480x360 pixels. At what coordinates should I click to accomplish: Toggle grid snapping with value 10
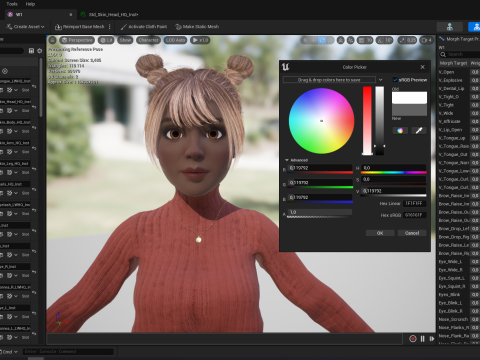[x=365, y=40]
